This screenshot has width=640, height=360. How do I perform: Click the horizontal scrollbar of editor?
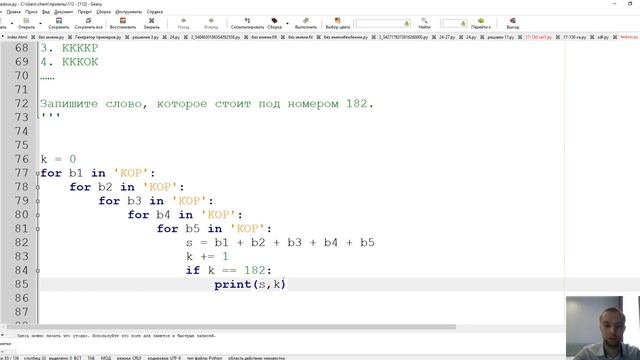tap(231, 327)
